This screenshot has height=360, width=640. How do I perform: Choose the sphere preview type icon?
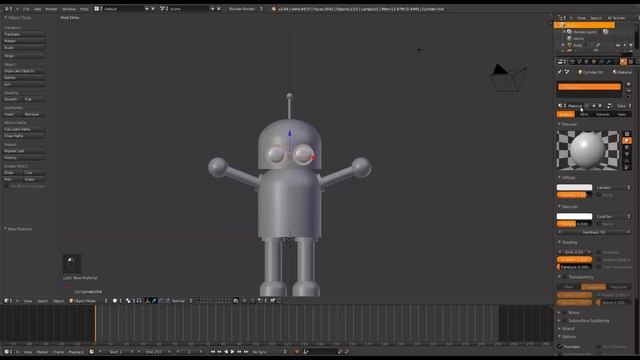(627, 140)
